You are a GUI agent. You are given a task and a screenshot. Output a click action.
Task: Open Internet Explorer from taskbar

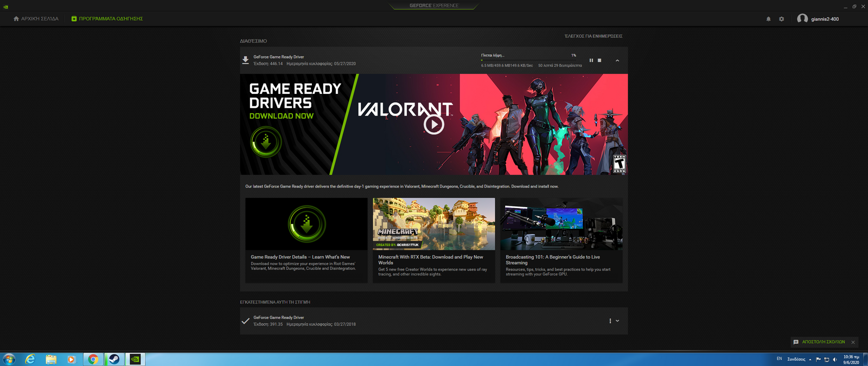click(30, 359)
